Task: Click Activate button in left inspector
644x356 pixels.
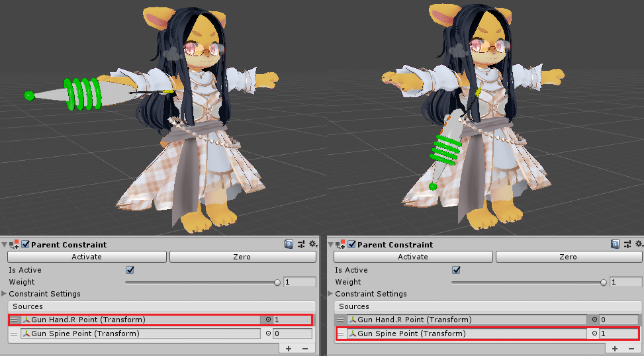Action: (87, 257)
